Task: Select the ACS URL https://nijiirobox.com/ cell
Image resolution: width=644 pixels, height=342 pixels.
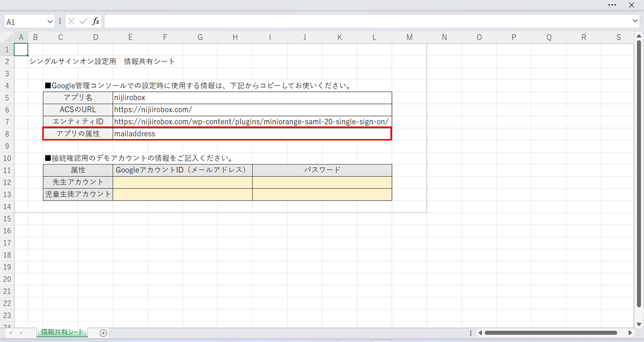Action: [x=252, y=109]
